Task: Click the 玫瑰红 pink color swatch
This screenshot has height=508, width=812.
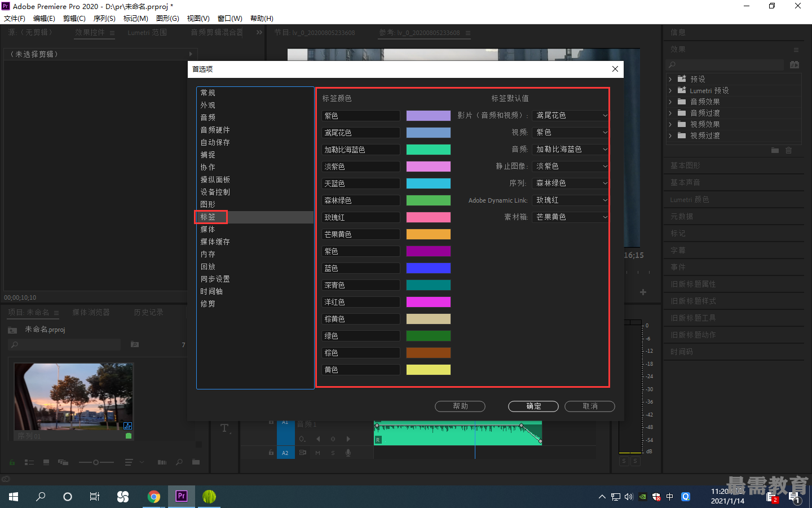Action: (429, 217)
